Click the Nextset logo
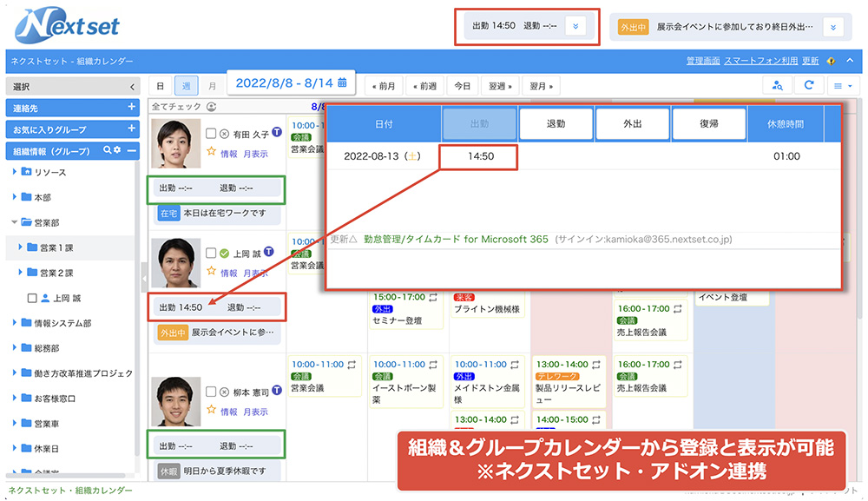This screenshot has width=868, height=501. [x=67, y=25]
